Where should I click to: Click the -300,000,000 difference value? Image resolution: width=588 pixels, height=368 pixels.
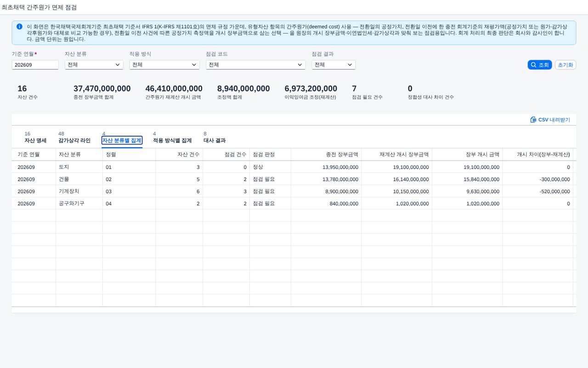click(554, 179)
